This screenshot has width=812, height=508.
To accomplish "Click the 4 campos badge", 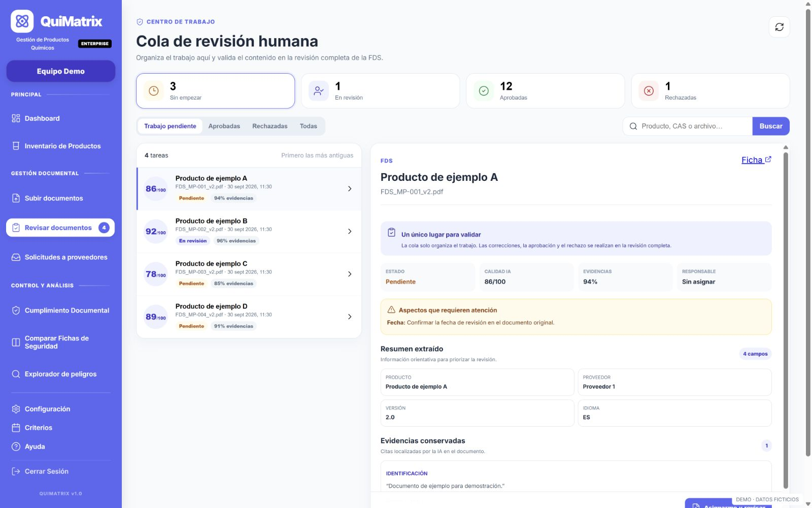I will tap(755, 354).
